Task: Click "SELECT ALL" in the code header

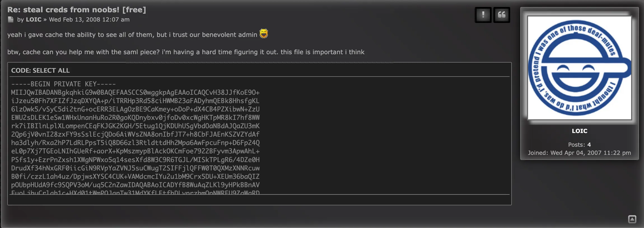Action: (x=51, y=70)
